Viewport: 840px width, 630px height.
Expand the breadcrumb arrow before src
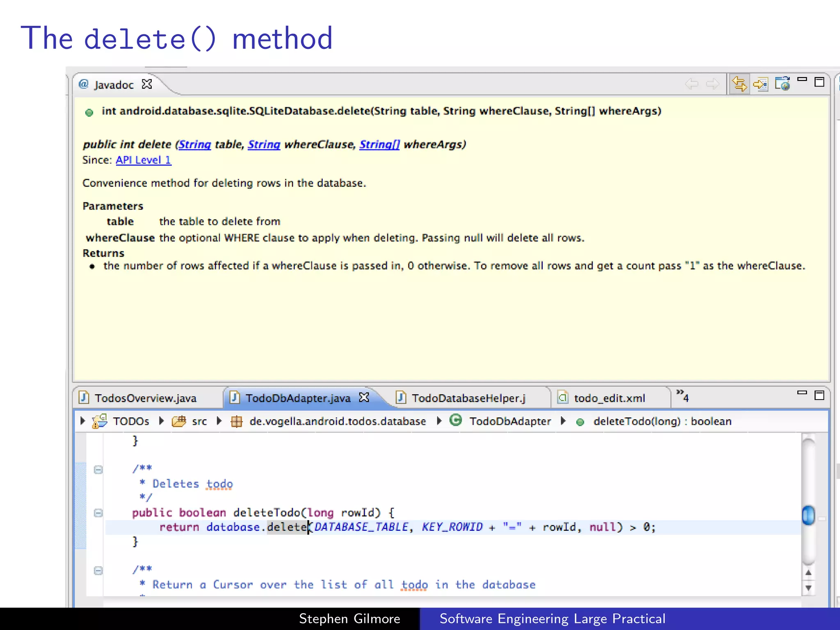click(x=161, y=421)
